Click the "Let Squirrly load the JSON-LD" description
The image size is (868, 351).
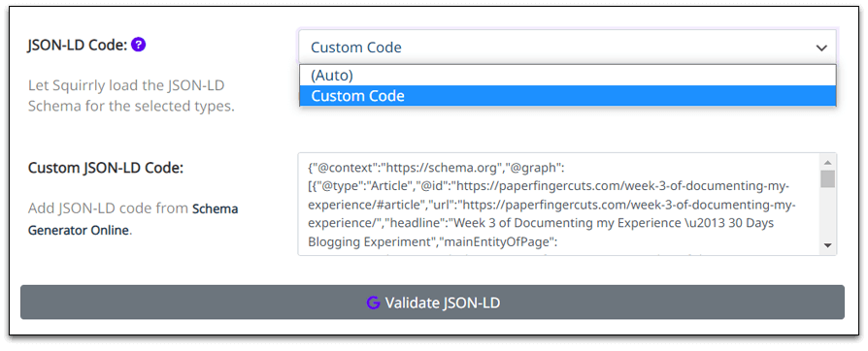tap(127, 86)
